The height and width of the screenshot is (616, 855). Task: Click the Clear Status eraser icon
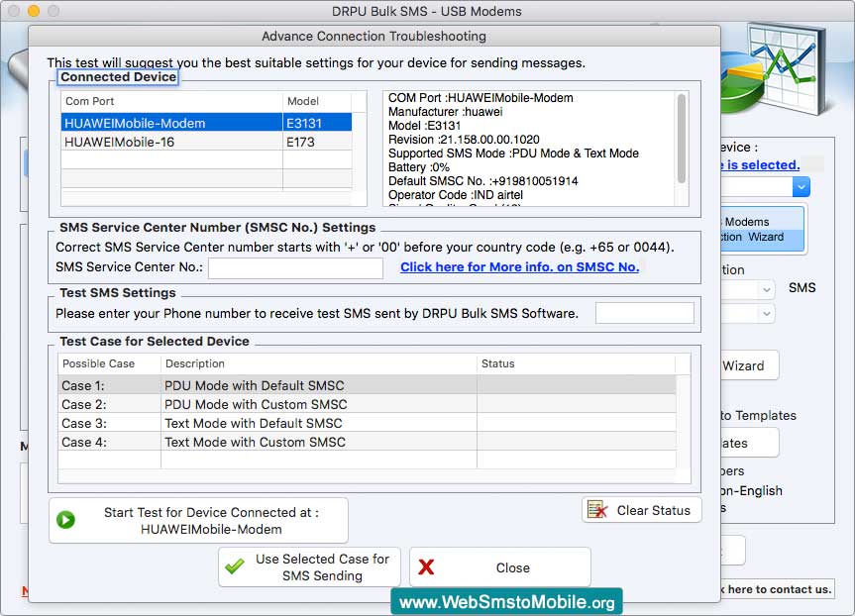(597, 510)
